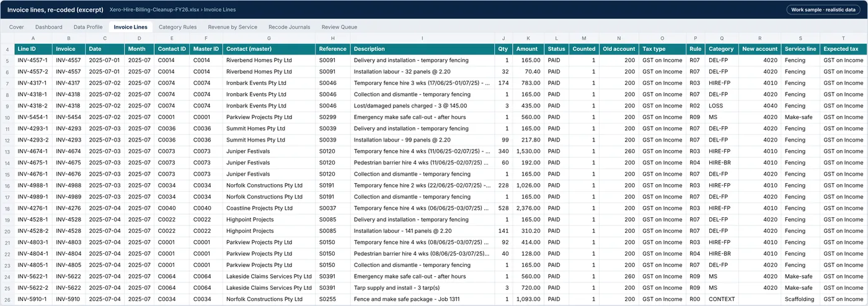Select cell INV-4318-2
Viewport: 868px width, 306px height.
click(33, 106)
